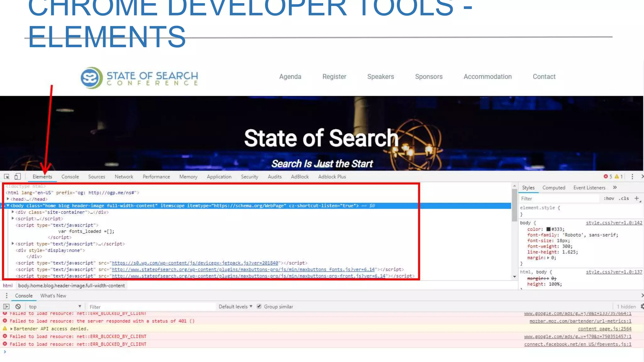Click the Register navigation link
Viewport: 644px width, 362px height.
pyautogui.click(x=334, y=77)
